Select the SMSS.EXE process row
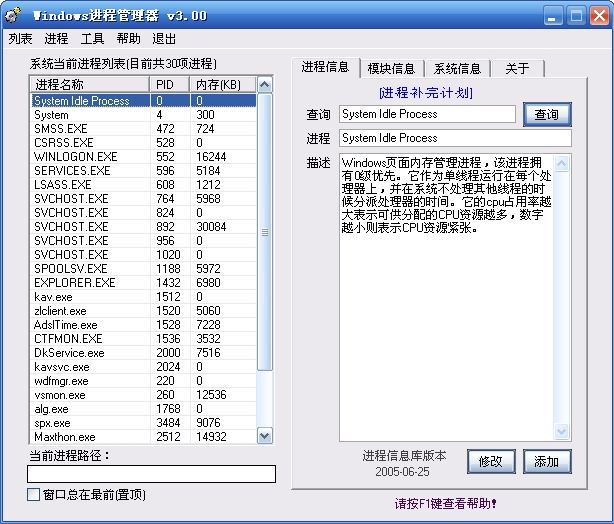614x524 pixels. tap(144, 129)
